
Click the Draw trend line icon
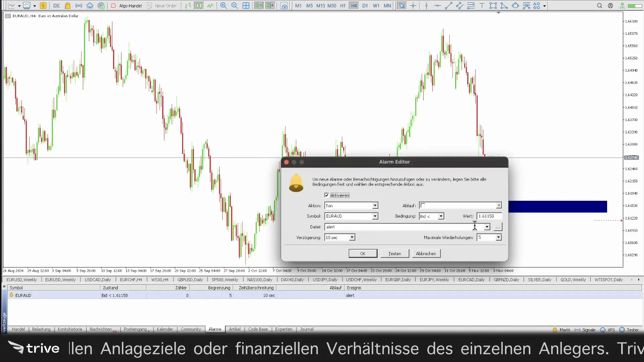click(x=448, y=5)
